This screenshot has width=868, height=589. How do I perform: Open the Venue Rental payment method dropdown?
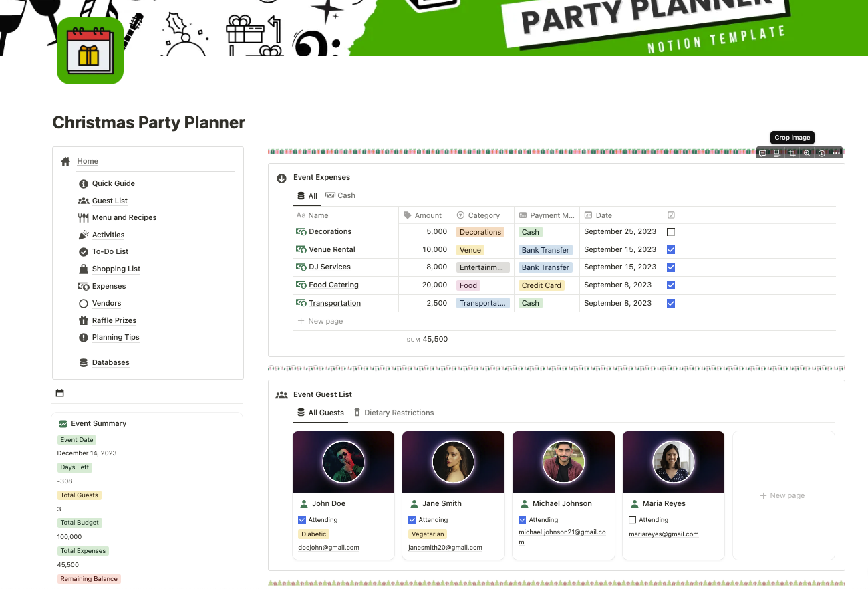coord(545,250)
